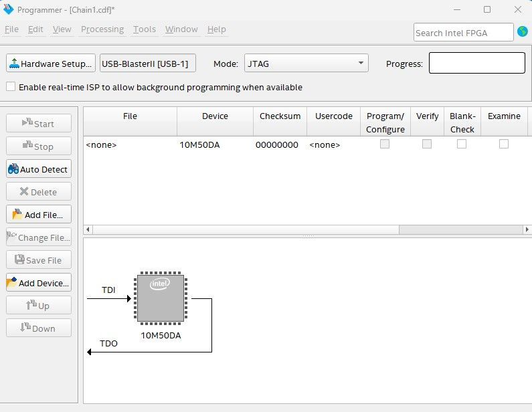The width and height of the screenshot is (532, 412).
Task: Tick Program/Configure checkbox for 10M50DA
Action: pyautogui.click(x=384, y=144)
